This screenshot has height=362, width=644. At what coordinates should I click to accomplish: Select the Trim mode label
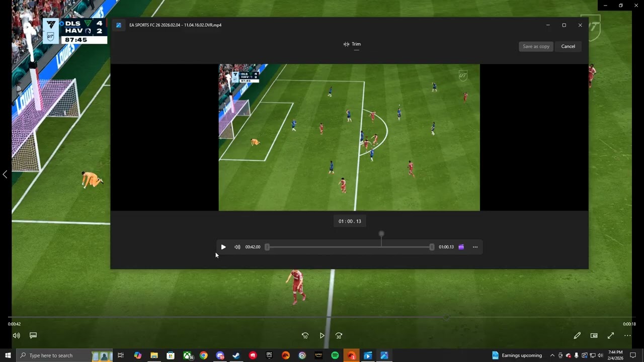(352, 44)
